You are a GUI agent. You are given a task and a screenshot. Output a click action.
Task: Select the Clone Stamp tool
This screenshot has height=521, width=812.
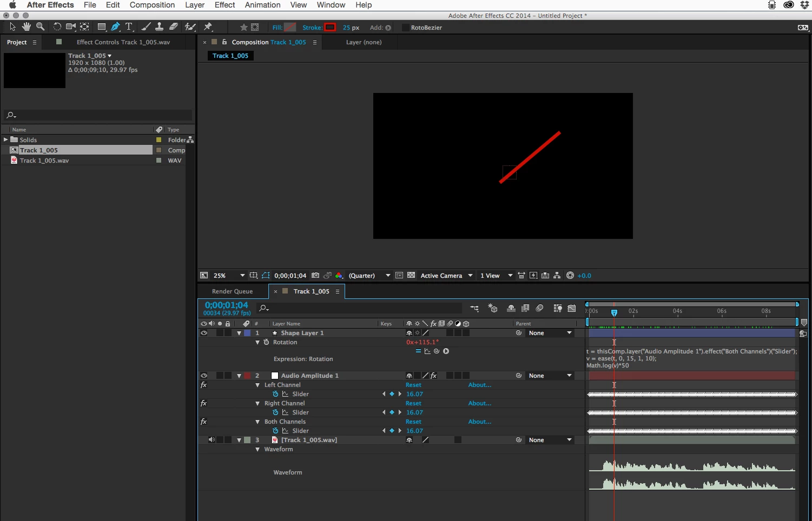click(x=159, y=26)
